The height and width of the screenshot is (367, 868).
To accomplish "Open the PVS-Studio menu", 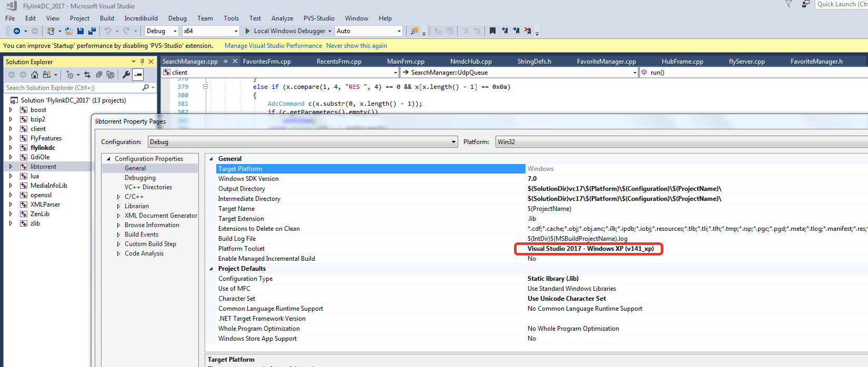I will tap(319, 18).
